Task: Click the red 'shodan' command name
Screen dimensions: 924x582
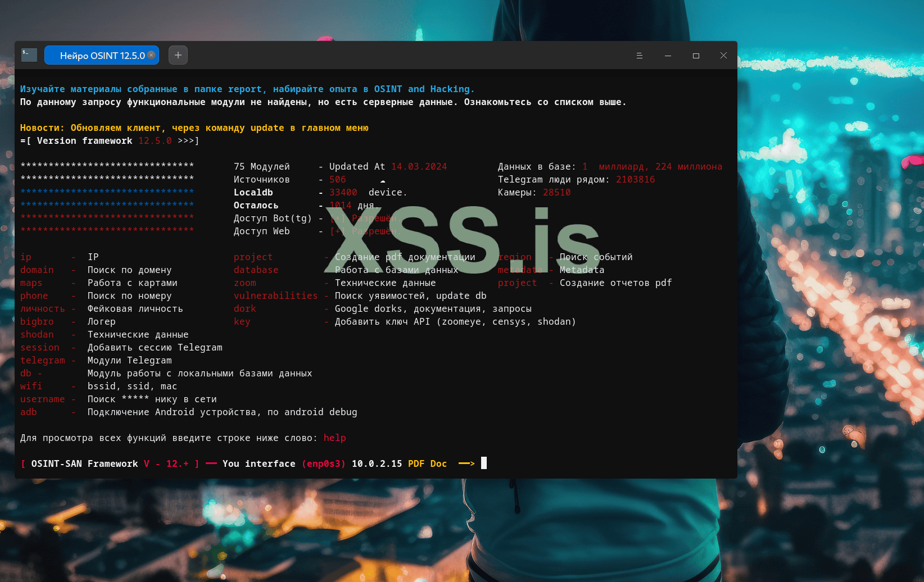Action: [x=37, y=334]
